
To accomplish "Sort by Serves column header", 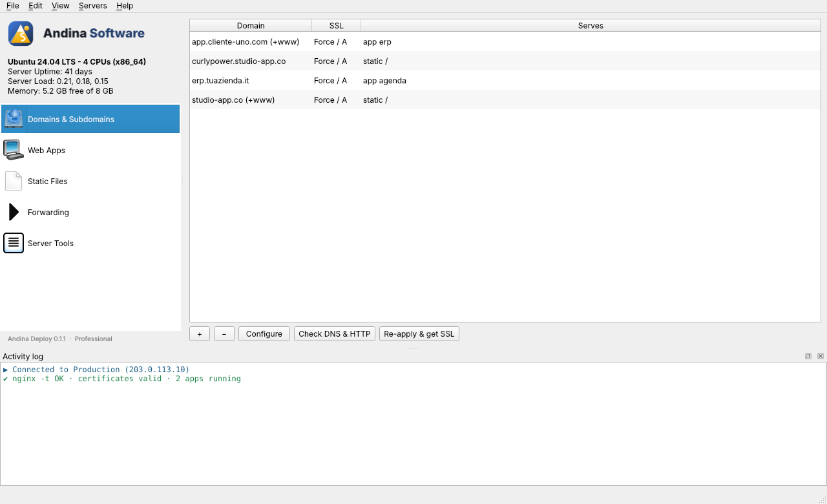I will coord(591,26).
